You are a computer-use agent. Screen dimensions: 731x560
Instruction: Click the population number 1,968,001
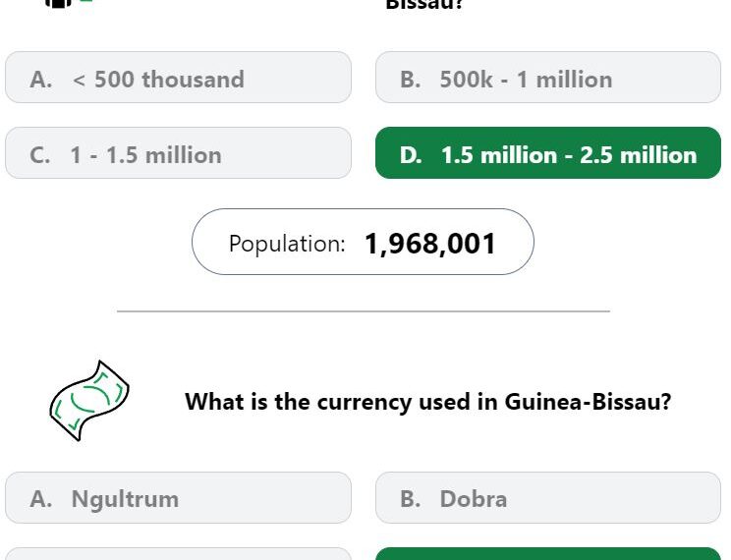[x=429, y=244]
